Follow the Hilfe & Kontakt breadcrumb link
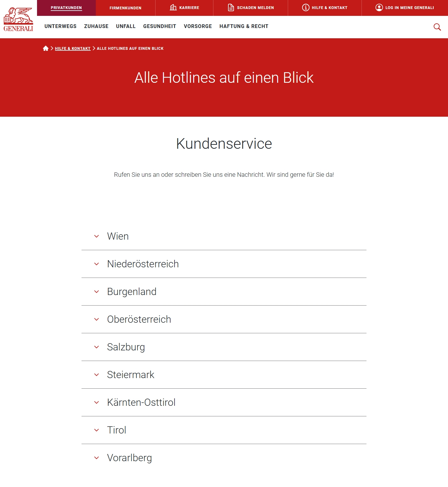The width and height of the screenshot is (448, 487). [73, 49]
